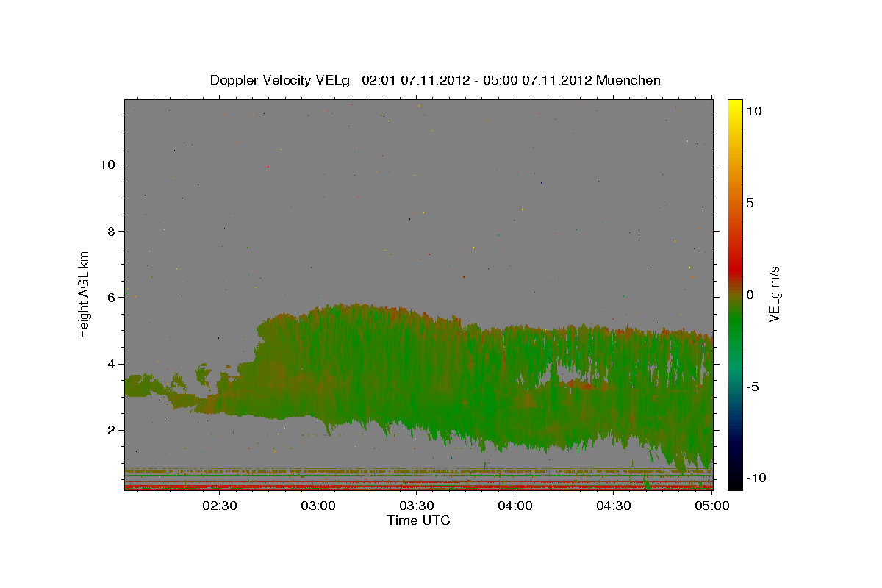The height and width of the screenshot is (588, 882).
Task: Click the colorbar tick label 0
Action: (x=750, y=295)
